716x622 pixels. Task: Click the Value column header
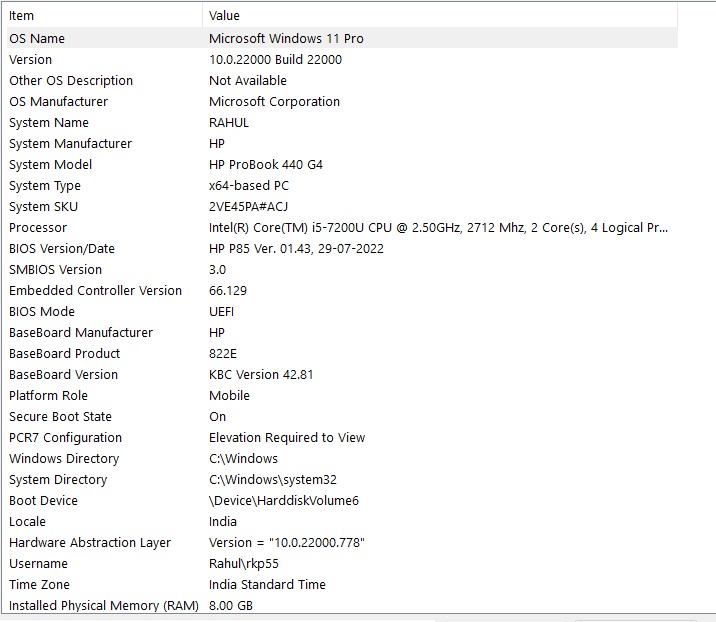pos(440,16)
